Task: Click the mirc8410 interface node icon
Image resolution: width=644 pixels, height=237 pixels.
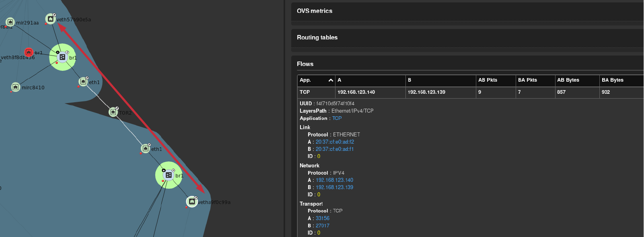Action: point(15,87)
